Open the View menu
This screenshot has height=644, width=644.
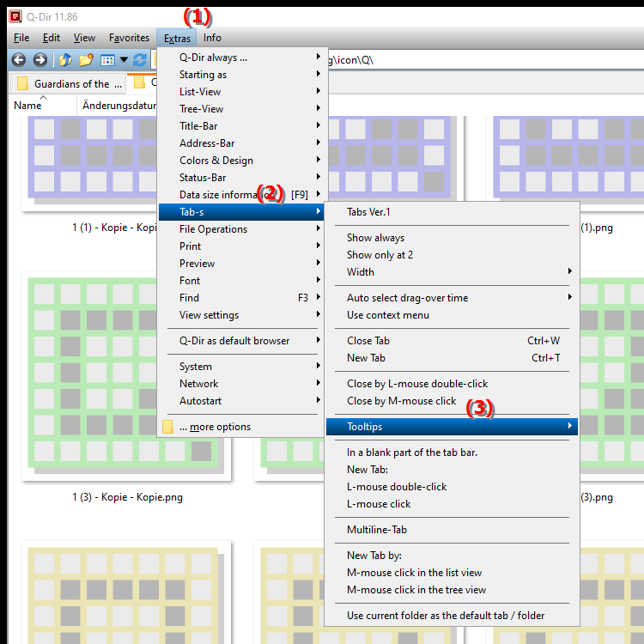(84, 38)
